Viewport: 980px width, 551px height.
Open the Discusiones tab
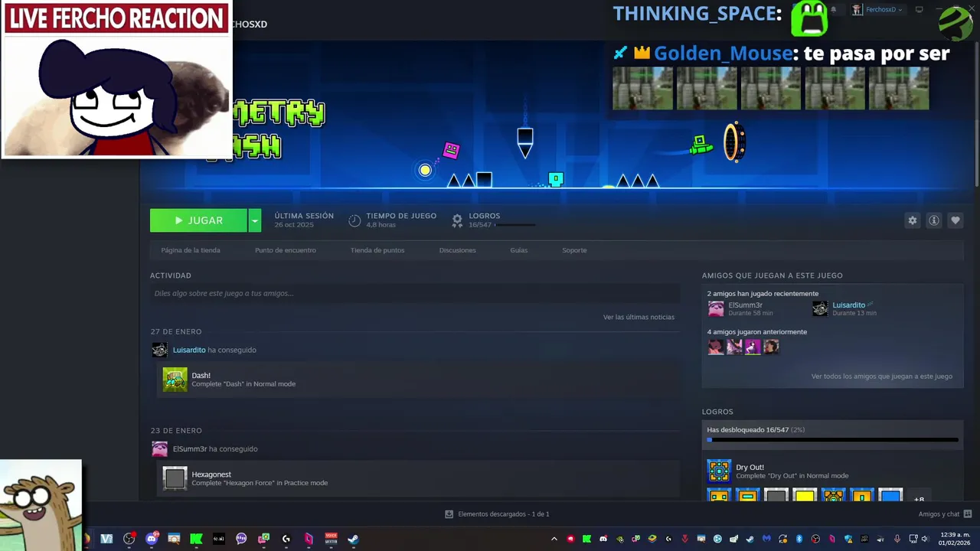458,250
